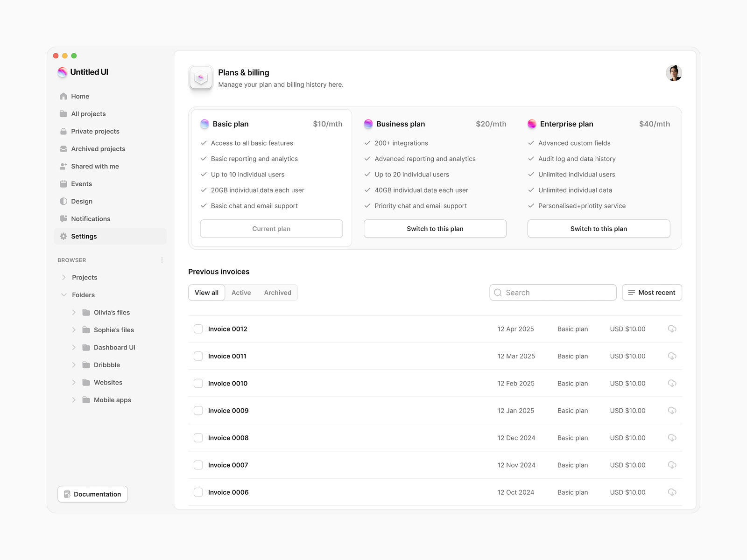Select the Design sidebar icon
747x560 pixels.
pyautogui.click(x=63, y=201)
